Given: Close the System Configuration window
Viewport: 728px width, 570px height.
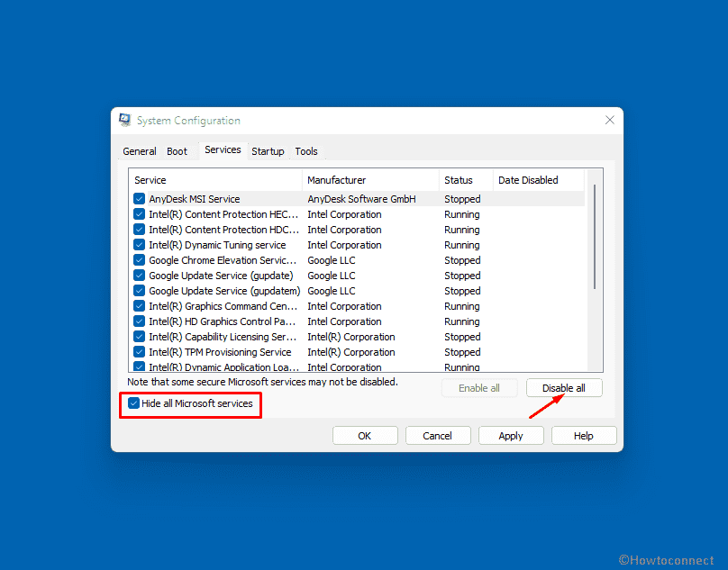Looking at the screenshot, I should [x=610, y=121].
